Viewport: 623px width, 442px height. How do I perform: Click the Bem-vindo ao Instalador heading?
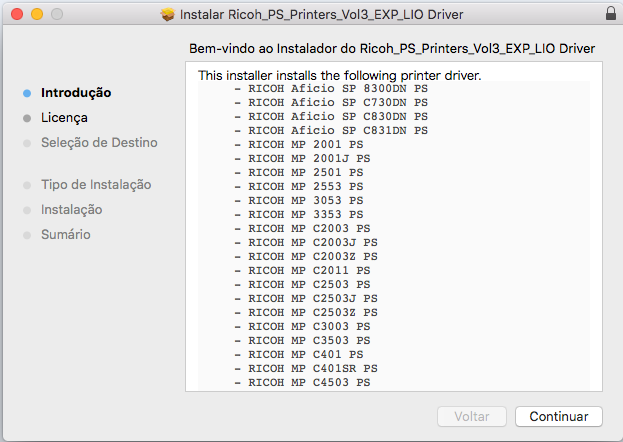click(x=392, y=48)
